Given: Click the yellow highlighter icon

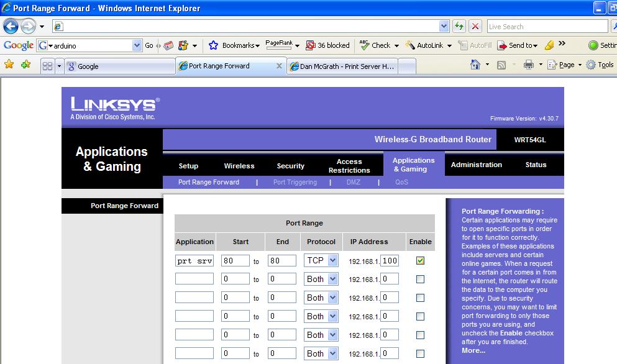Looking at the screenshot, I should coord(549,45).
